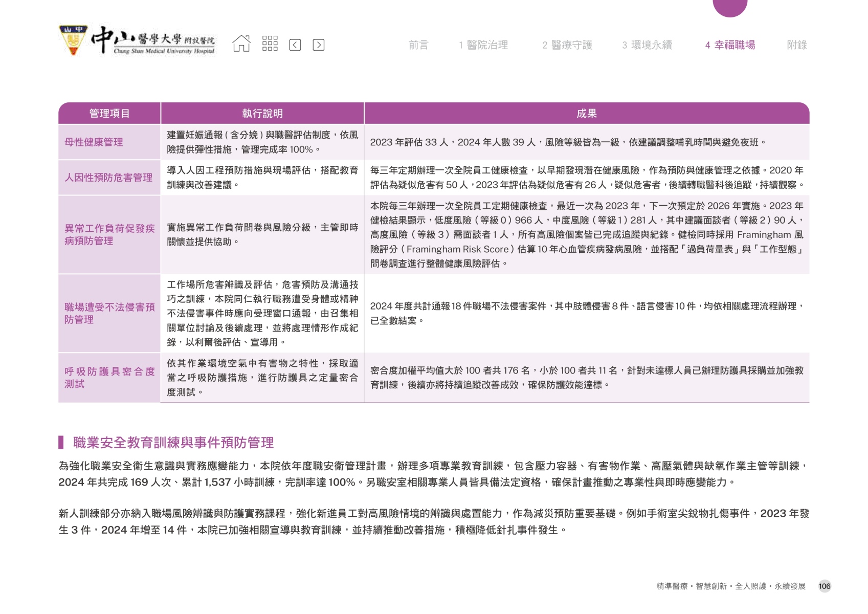Image resolution: width=868 pixels, height=614 pixels.
Task: Select the 母性健康管理 row label
Action: coord(94,142)
